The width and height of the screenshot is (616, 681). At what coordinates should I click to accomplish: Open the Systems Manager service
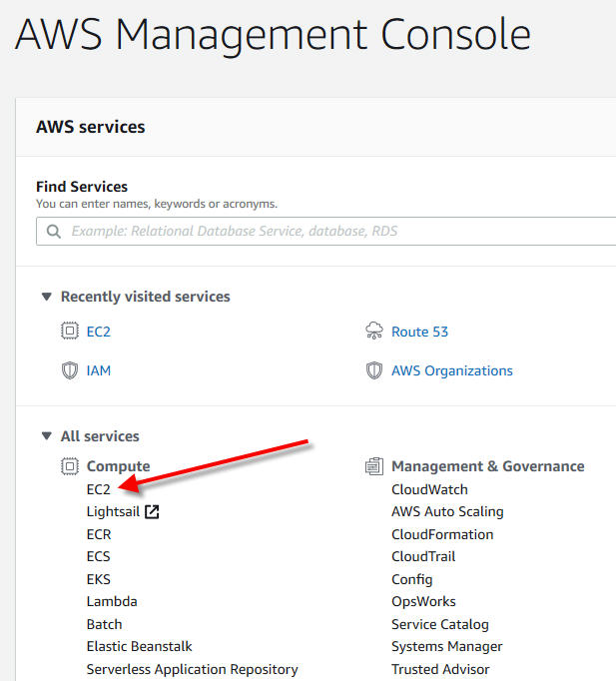[446, 646]
